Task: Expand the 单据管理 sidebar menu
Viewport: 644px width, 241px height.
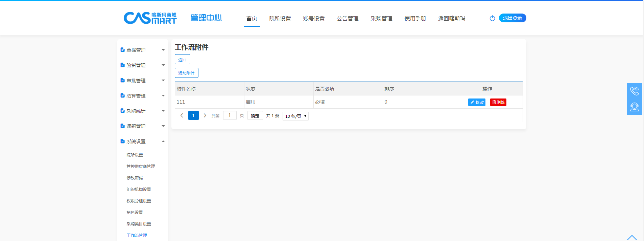Action: point(143,50)
